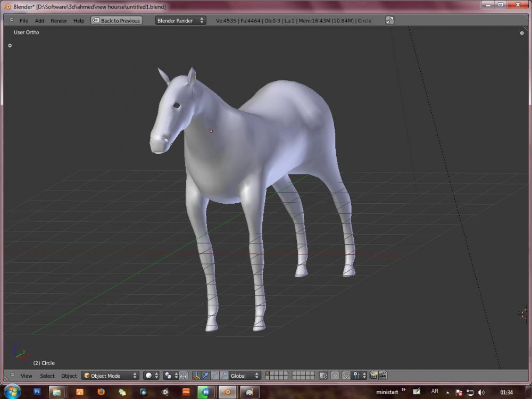Click the OpenGL render image camera icon
Image resolution: width=532 pixels, height=399 pixels.
coord(373,376)
